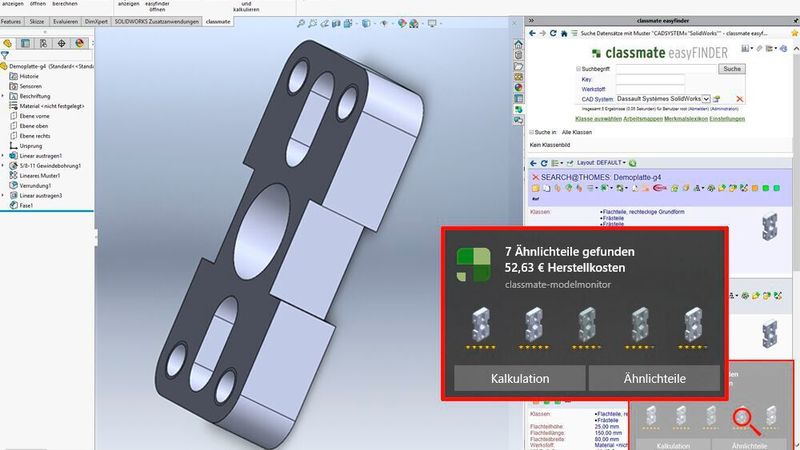
Task: Click the easyfinder scrollbar up arrow
Action: [795, 48]
